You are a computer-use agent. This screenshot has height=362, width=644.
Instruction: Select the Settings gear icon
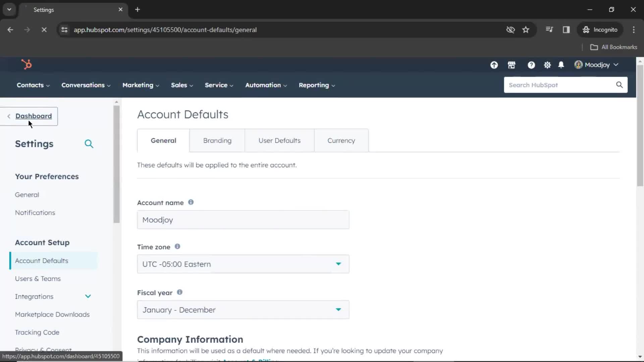547,65
